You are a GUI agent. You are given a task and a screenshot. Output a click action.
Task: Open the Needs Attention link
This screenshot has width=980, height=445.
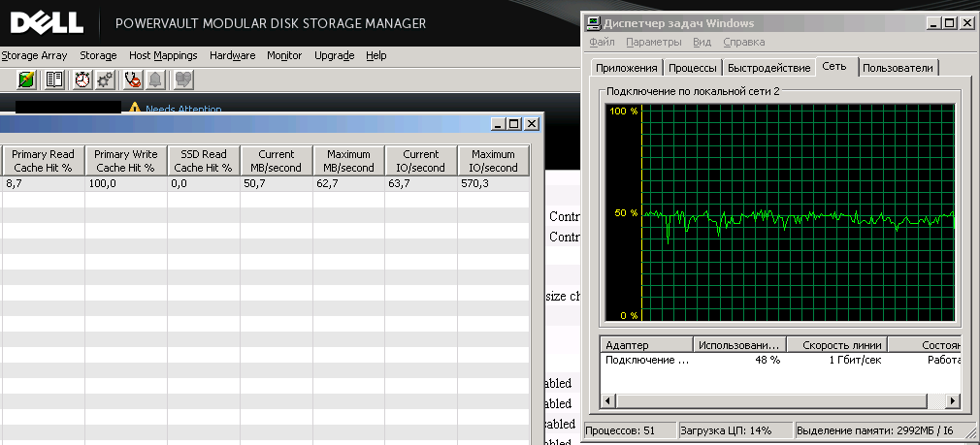point(183,110)
